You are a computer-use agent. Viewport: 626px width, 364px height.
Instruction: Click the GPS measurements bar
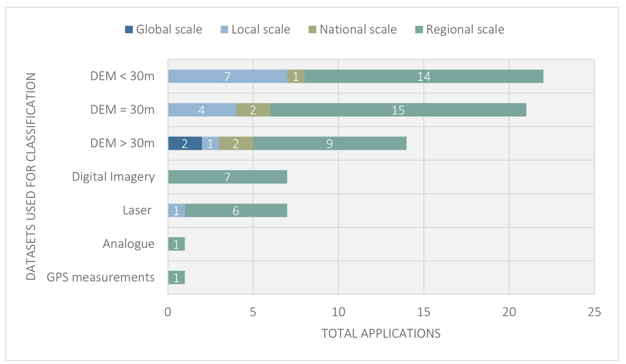point(176,277)
